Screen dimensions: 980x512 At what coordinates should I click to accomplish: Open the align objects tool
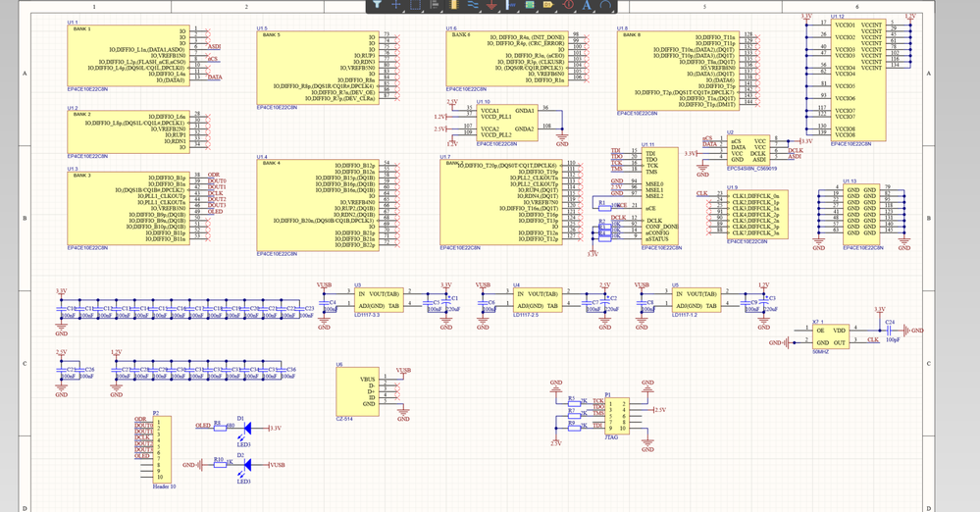coord(434,6)
